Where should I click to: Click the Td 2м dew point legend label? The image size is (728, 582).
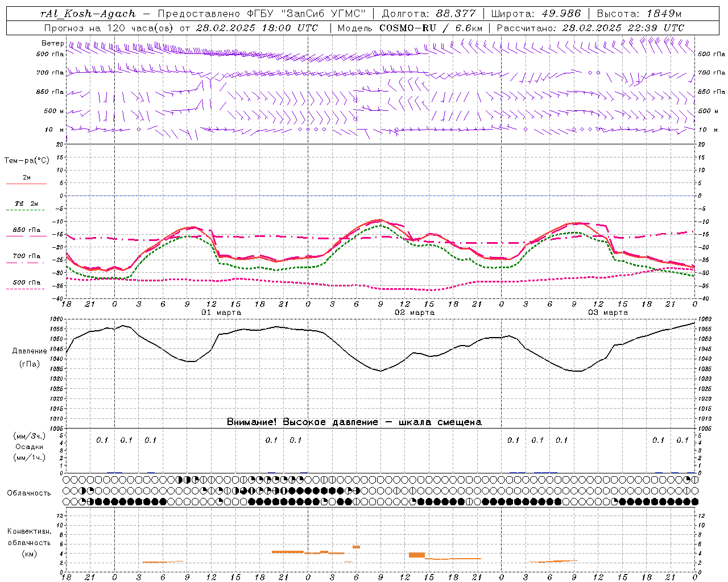tap(26, 203)
